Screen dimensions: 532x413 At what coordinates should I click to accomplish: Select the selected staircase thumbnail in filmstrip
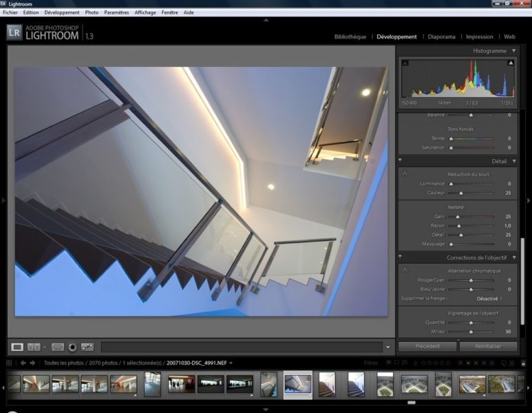pos(298,384)
